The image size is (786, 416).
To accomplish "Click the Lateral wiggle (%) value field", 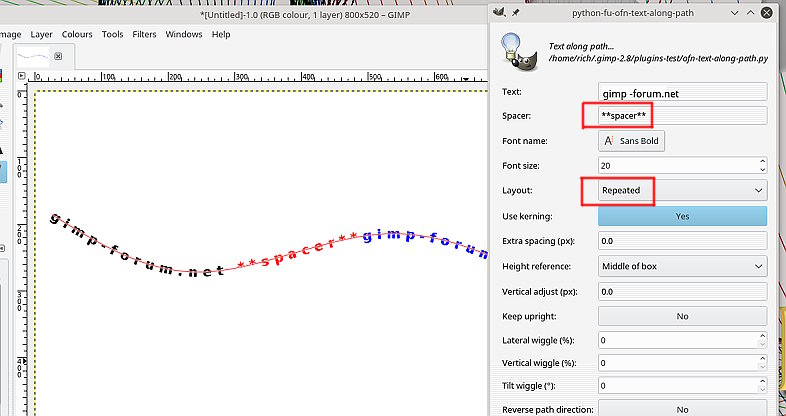I will click(x=678, y=340).
